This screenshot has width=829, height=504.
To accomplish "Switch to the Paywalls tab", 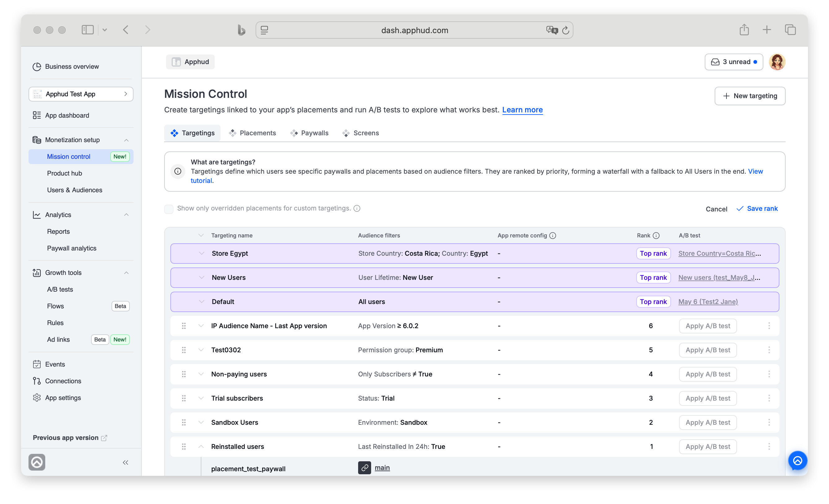I will (x=309, y=133).
